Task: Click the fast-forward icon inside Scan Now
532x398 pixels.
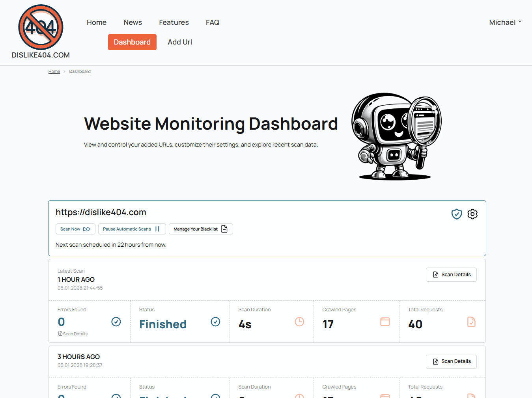Action: click(88, 229)
